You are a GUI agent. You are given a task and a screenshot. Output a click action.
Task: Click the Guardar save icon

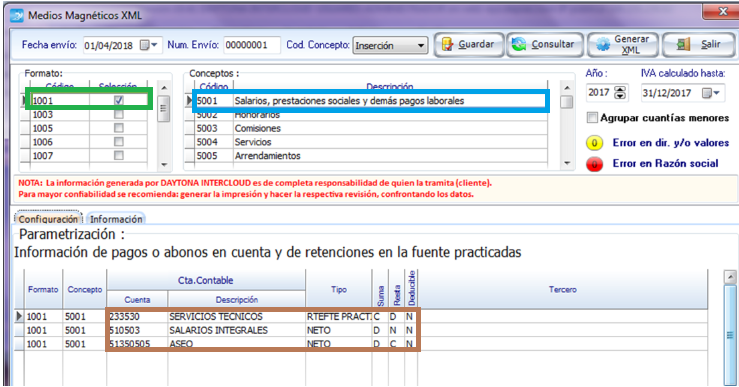(x=447, y=44)
